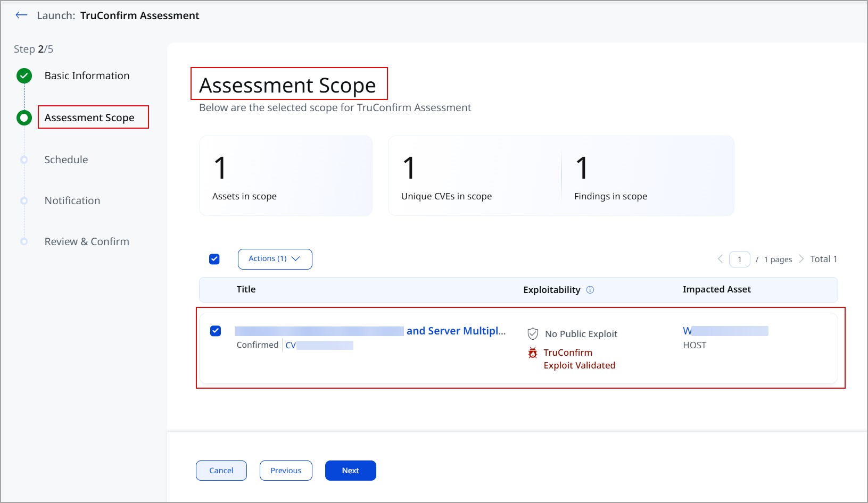Click the Exploitability info icon

pyautogui.click(x=590, y=290)
